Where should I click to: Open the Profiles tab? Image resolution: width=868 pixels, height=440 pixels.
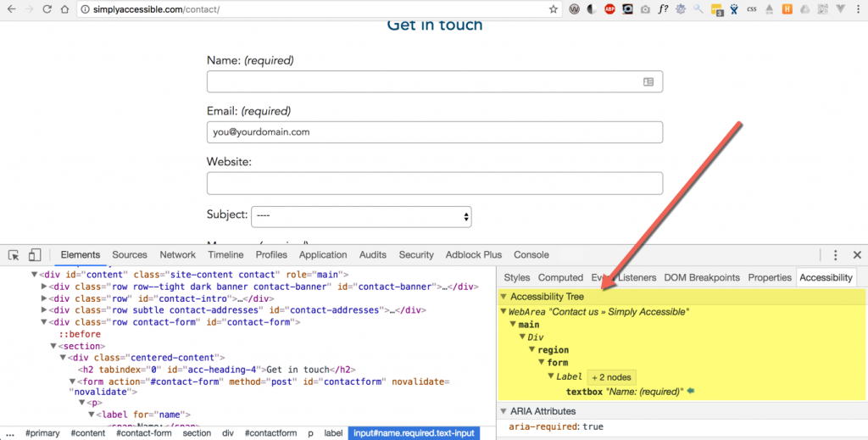click(x=271, y=254)
